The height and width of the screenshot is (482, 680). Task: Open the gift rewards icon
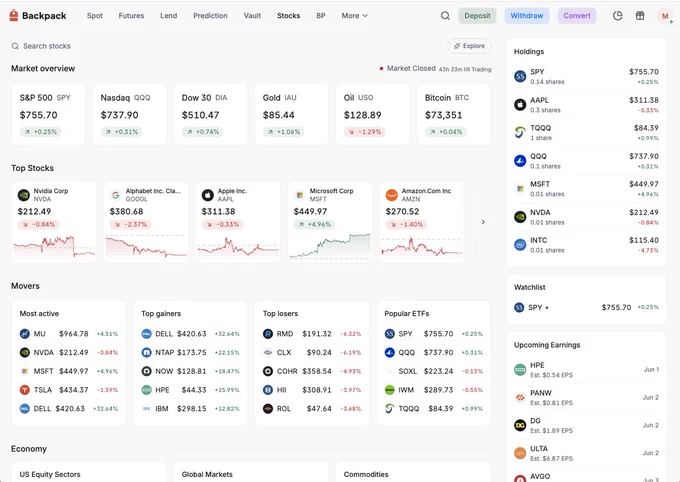640,16
